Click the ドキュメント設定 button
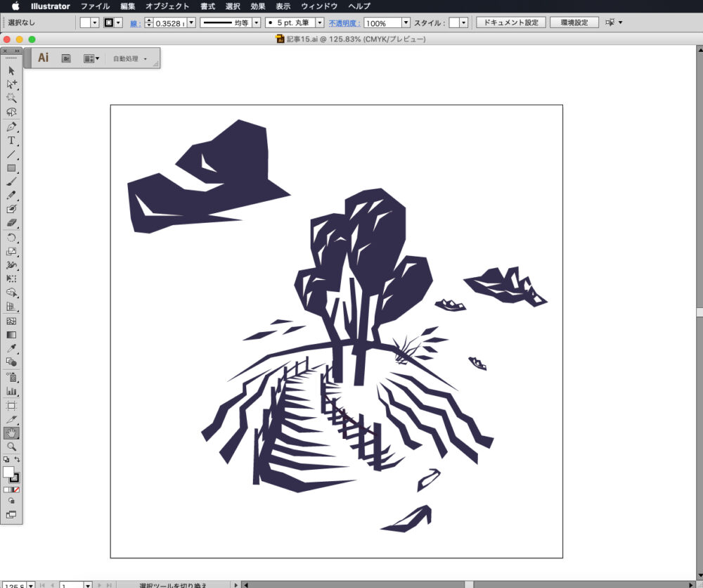The height and width of the screenshot is (588, 703). (510, 23)
